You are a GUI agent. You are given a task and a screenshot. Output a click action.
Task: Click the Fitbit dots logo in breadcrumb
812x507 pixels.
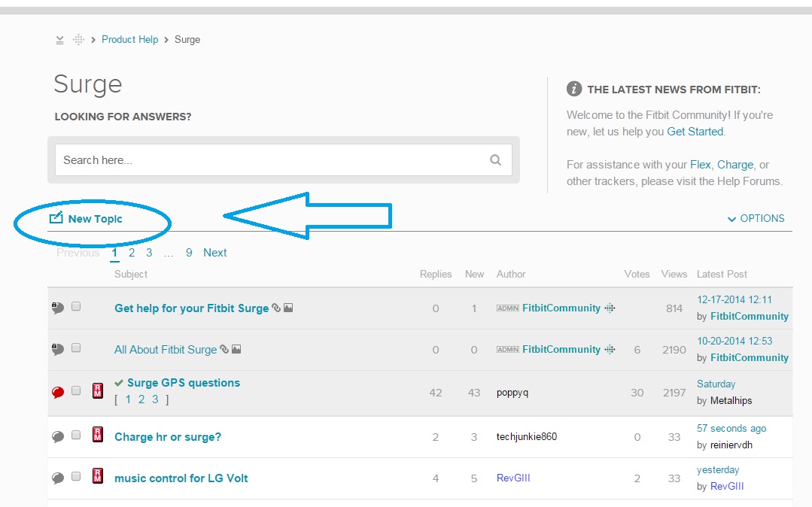click(78, 40)
